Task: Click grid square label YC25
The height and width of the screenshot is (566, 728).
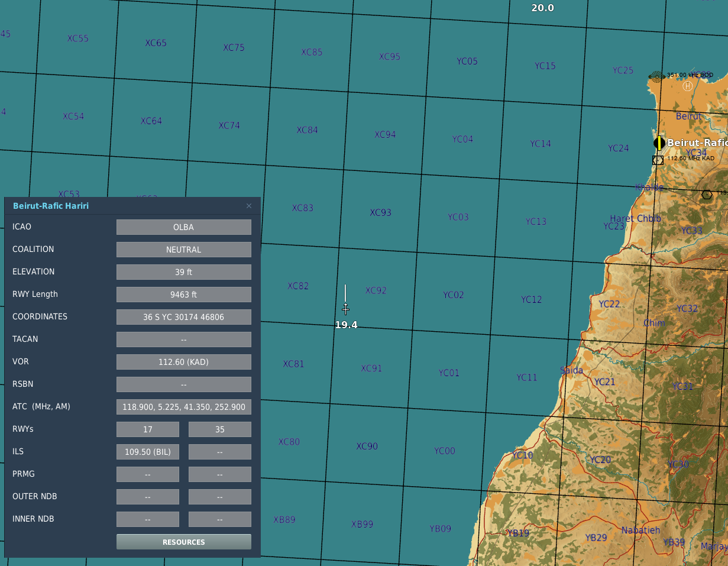Action: click(623, 70)
